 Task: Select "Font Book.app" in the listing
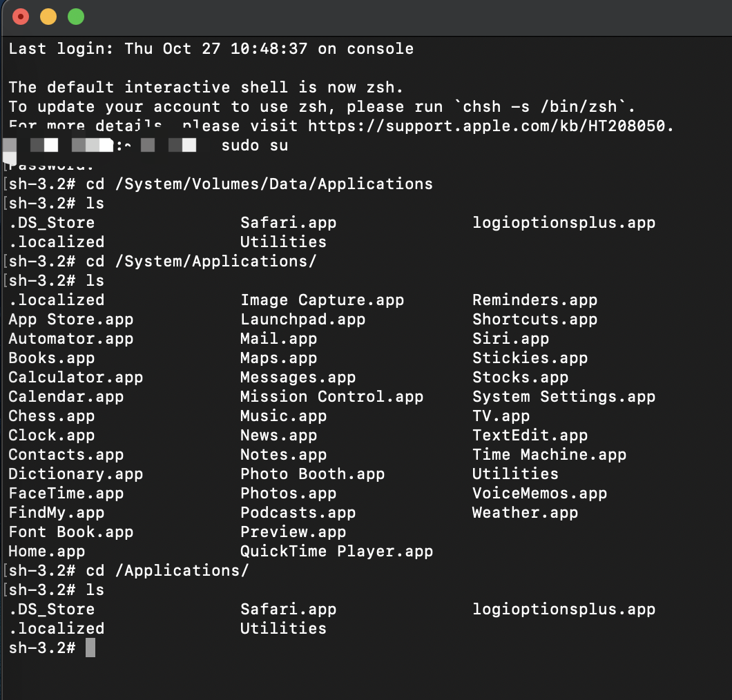[70, 532]
